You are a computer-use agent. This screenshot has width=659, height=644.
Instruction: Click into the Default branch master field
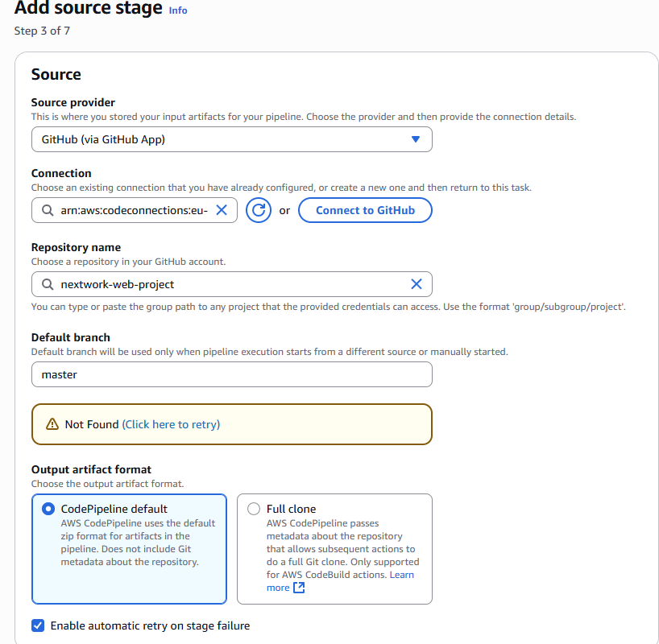231,374
